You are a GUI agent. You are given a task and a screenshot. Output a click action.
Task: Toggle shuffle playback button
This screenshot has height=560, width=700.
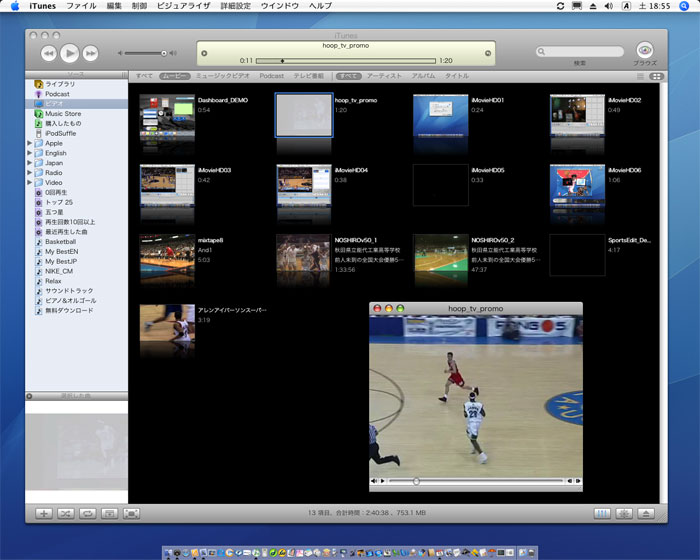tap(66, 514)
